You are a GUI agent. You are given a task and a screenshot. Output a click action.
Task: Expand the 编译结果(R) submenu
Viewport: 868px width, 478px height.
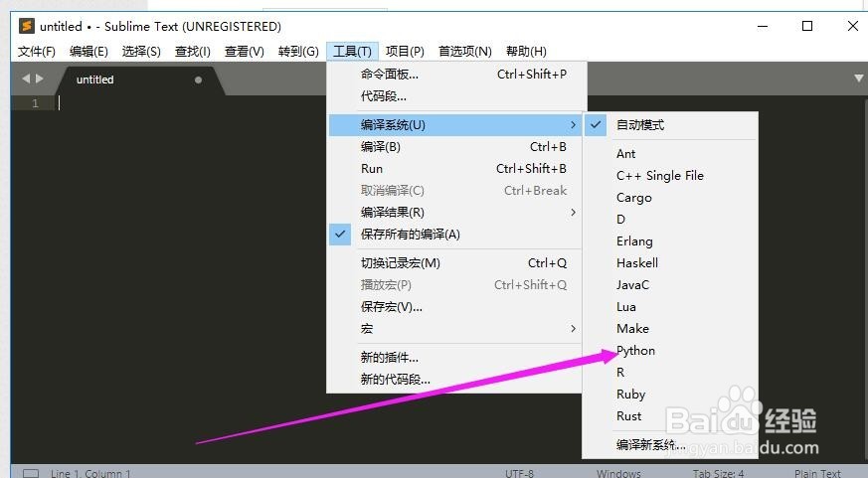[454, 213]
